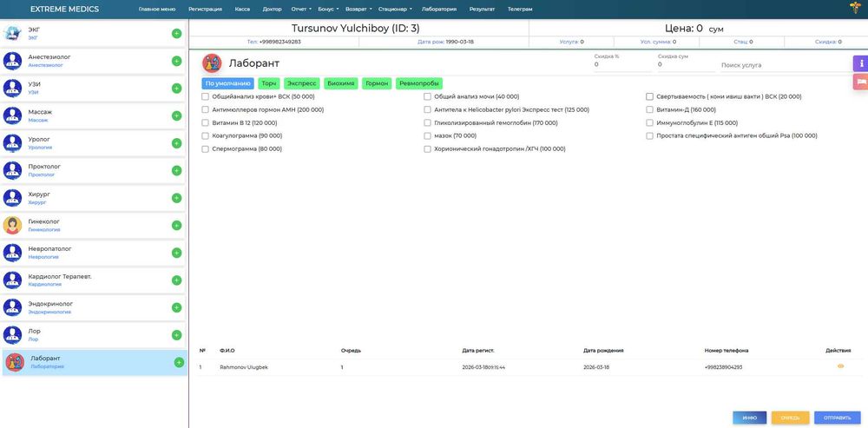Screen dimensions: 868x428
Task: Open the Возврат dropdown menu
Action: 358,10
